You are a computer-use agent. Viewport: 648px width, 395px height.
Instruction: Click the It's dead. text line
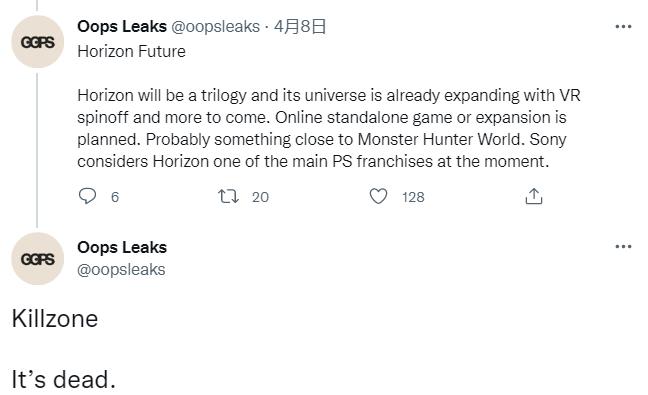[63, 379]
